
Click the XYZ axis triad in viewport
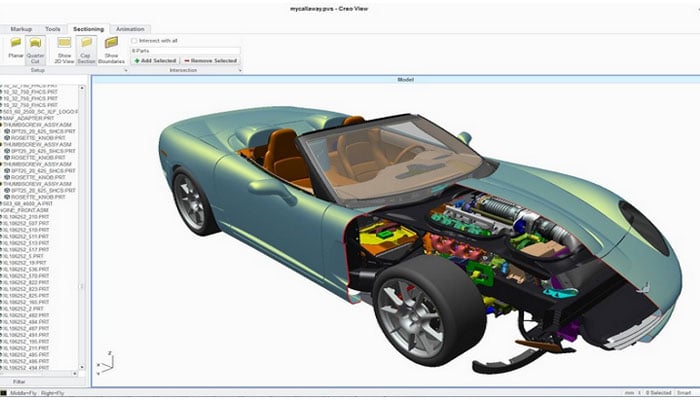(x=105, y=363)
